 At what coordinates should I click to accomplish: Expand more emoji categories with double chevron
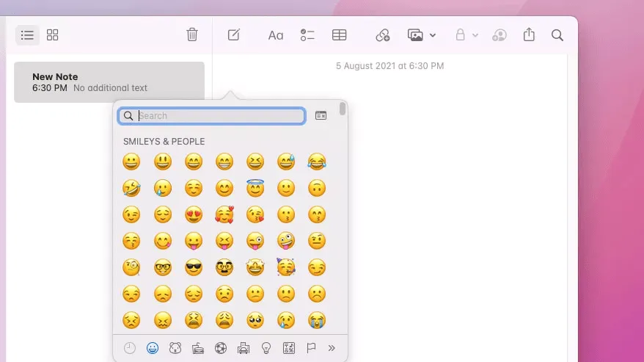(x=332, y=348)
